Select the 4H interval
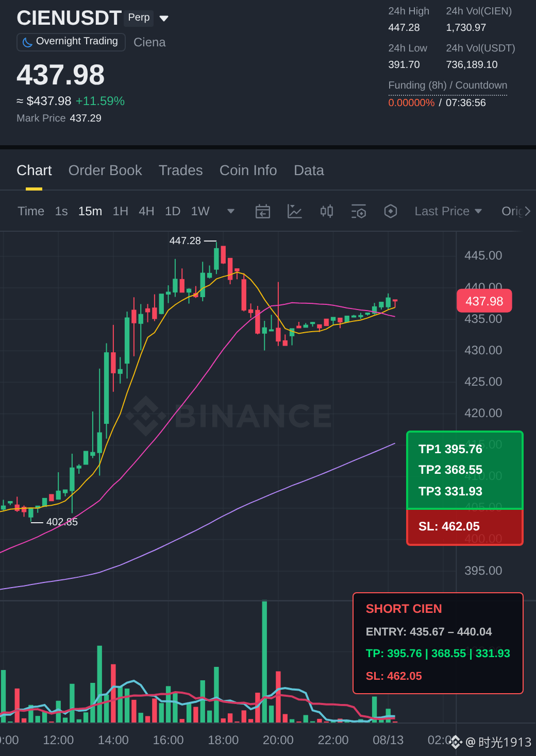The width and height of the screenshot is (536, 756). coord(146,211)
